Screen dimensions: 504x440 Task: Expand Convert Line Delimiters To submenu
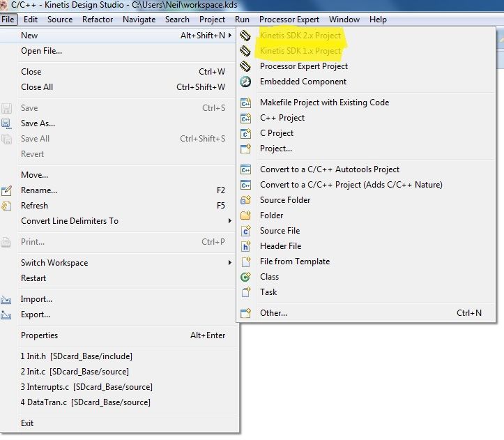[230, 220]
